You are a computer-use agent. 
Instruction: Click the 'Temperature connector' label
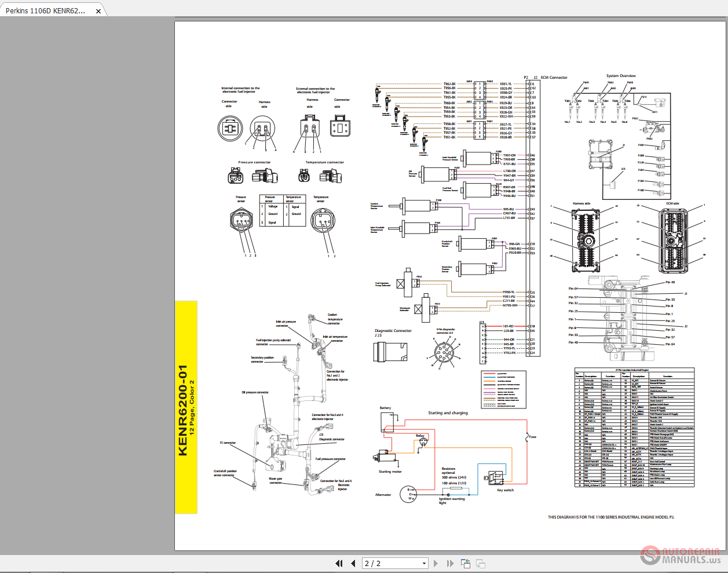point(325,162)
